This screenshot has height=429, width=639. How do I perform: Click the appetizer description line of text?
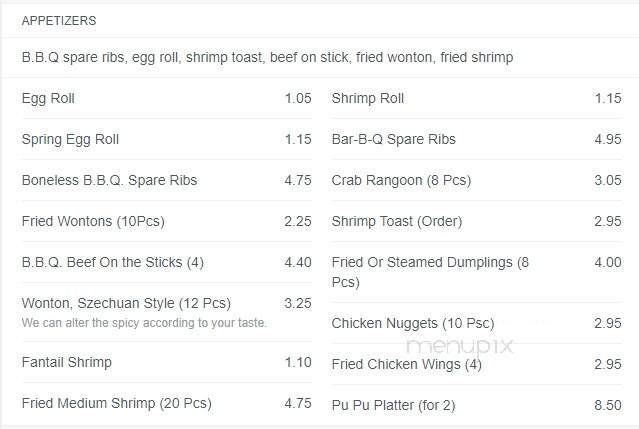click(x=267, y=57)
